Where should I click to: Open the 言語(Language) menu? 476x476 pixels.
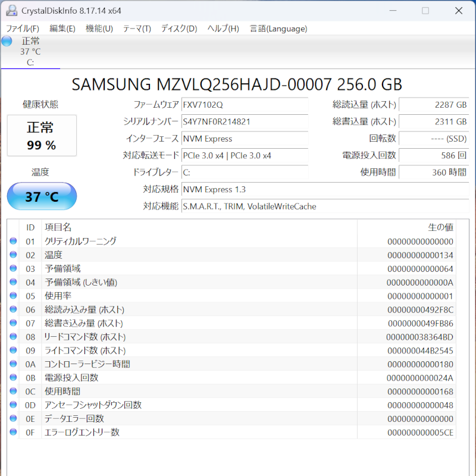278,29
